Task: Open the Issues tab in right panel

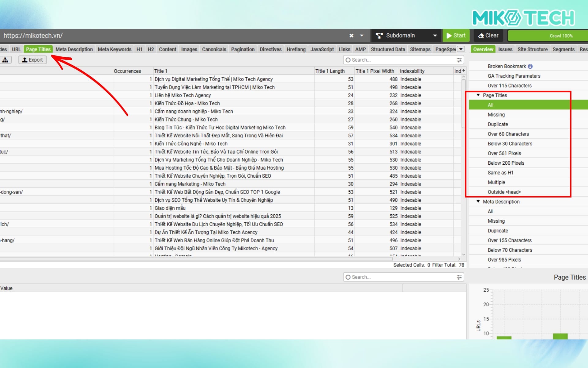Action: [x=505, y=49]
